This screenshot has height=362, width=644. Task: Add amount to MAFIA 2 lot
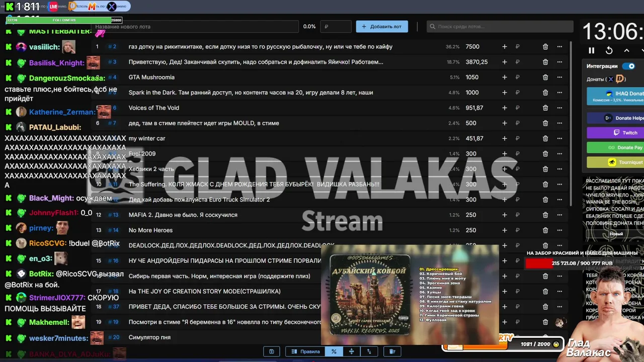pos(505,215)
